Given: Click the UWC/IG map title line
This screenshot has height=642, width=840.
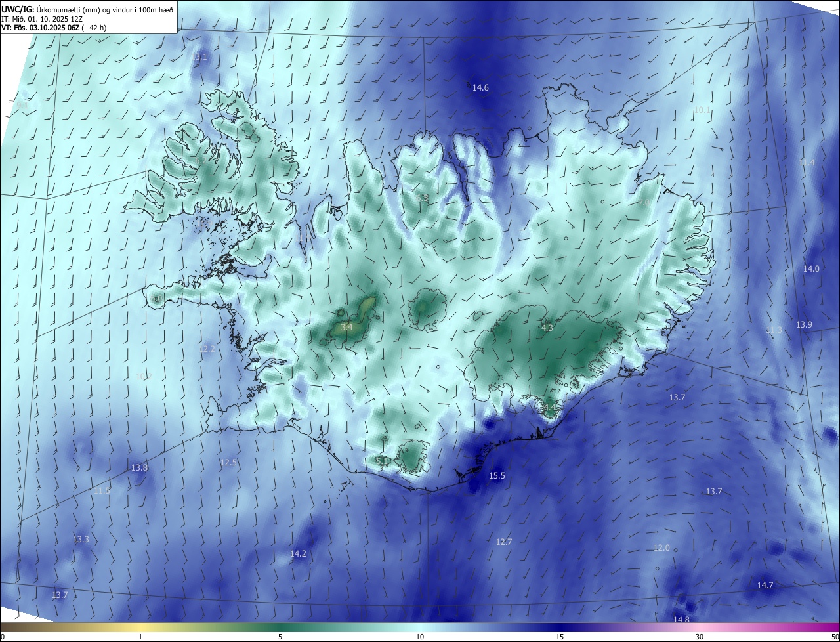Looking at the screenshot, I should tap(87, 9).
